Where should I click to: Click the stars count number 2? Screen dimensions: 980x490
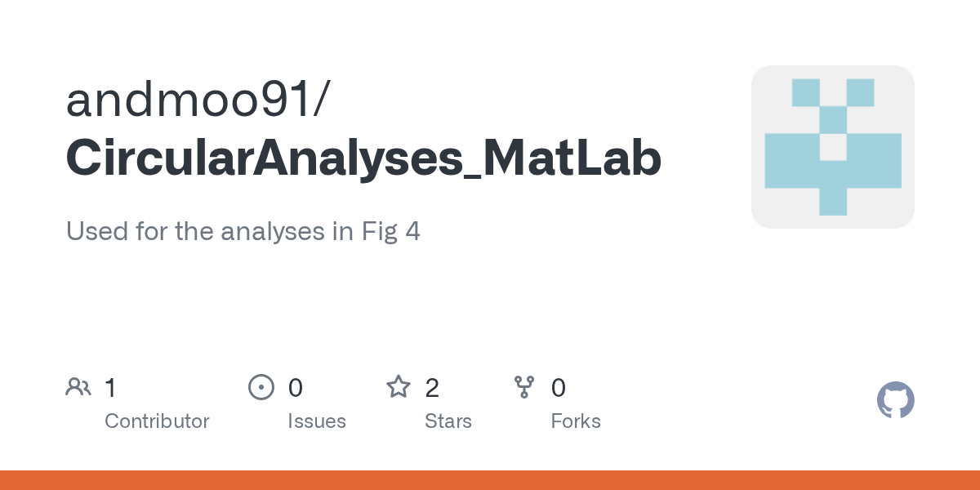tap(432, 388)
